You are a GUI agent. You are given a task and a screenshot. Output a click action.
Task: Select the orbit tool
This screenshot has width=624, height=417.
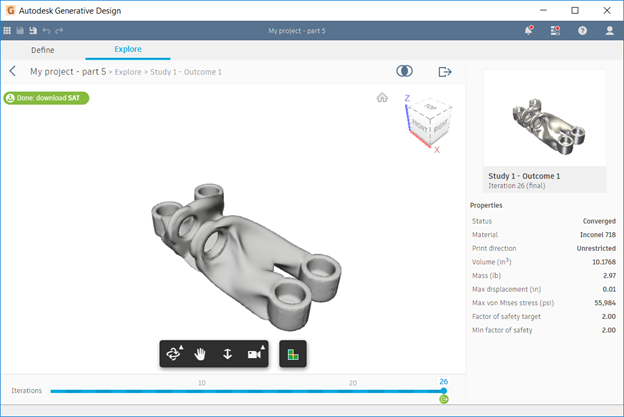[175, 354]
